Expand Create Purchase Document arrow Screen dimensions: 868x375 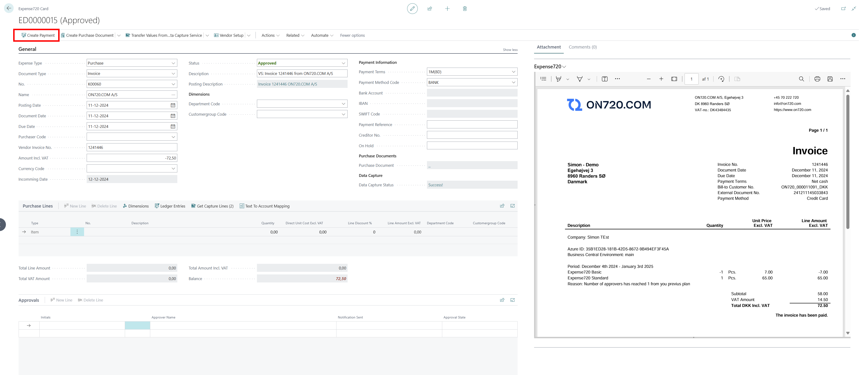119,35
